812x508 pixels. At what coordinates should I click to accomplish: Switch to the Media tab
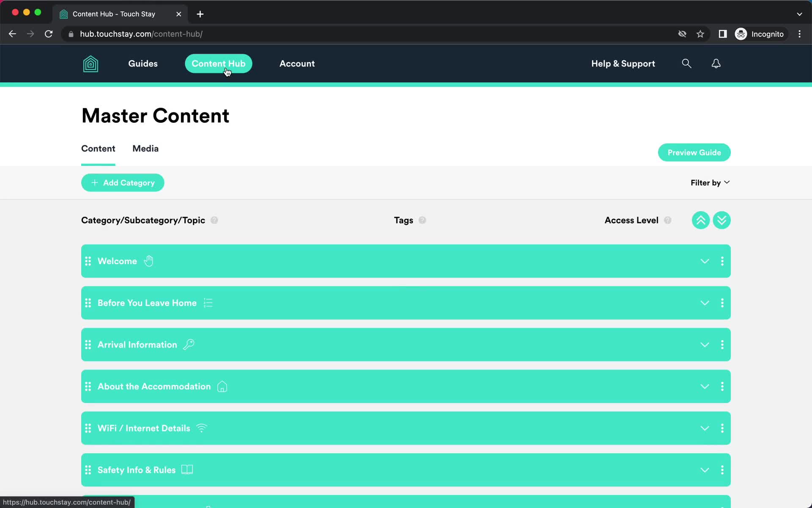145,148
